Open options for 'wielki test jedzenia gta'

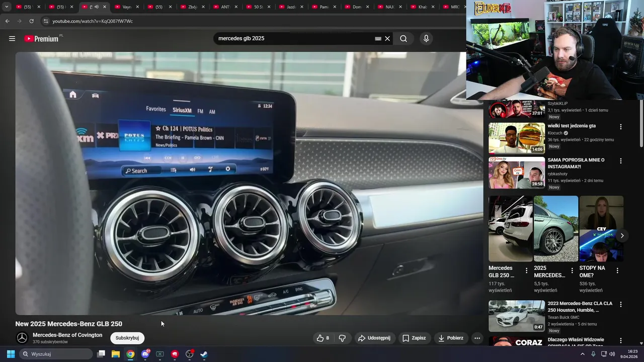(620, 127)
